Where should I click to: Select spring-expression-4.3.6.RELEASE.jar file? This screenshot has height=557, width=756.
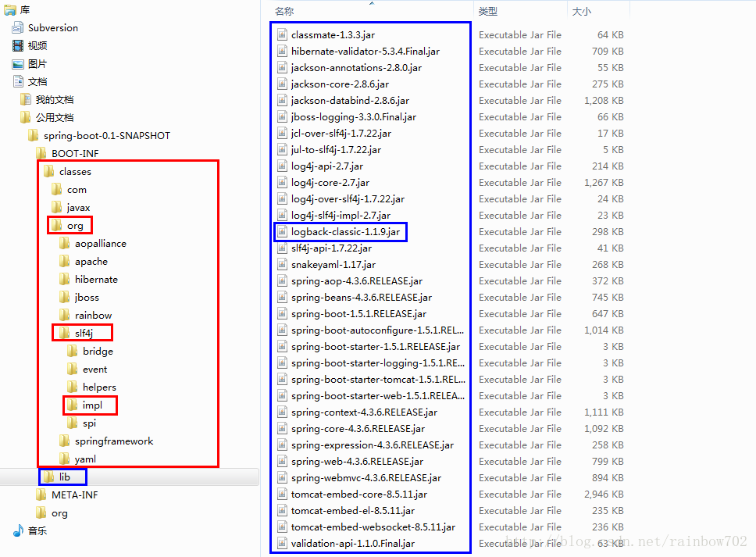coord(373,445)
